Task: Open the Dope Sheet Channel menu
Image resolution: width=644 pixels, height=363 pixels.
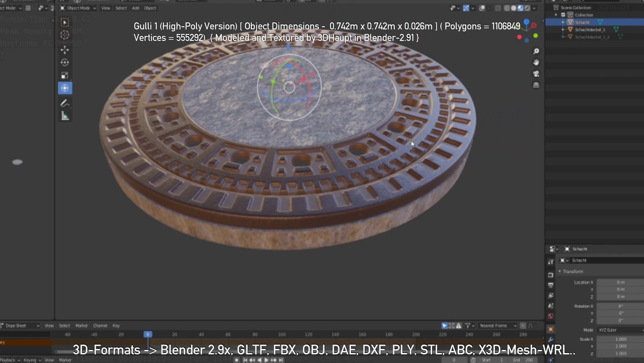Action: pos(100,326)
